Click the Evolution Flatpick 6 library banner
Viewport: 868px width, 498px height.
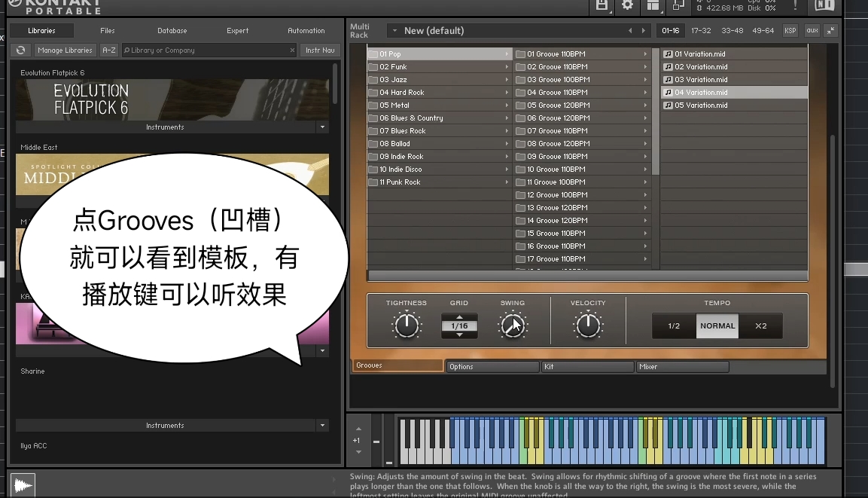tap(172, 99)
